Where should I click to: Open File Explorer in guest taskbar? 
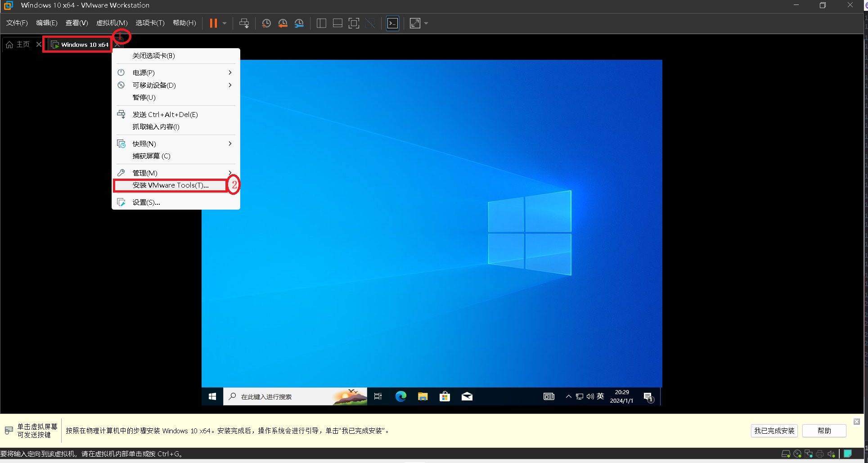(423, 396)
